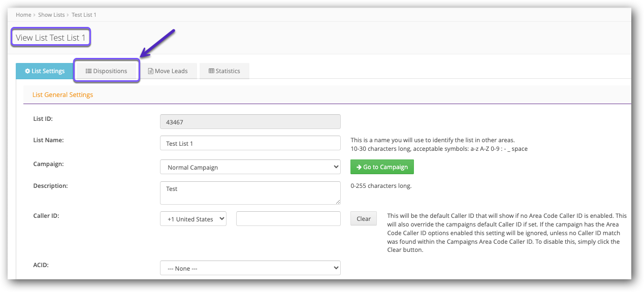This screenshot has width=644, height=292.
Task: Click the document icon on Move Leads tab
Action: (151, 71)
